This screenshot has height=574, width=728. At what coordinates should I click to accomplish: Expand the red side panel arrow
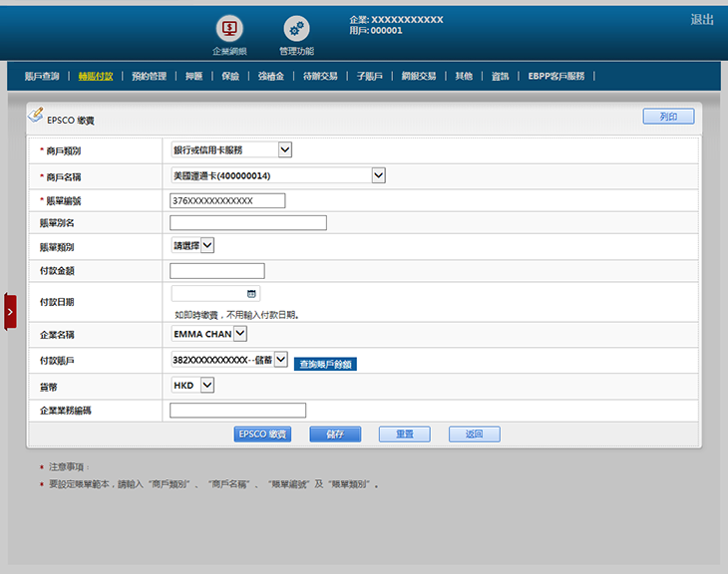pos(10,312)
